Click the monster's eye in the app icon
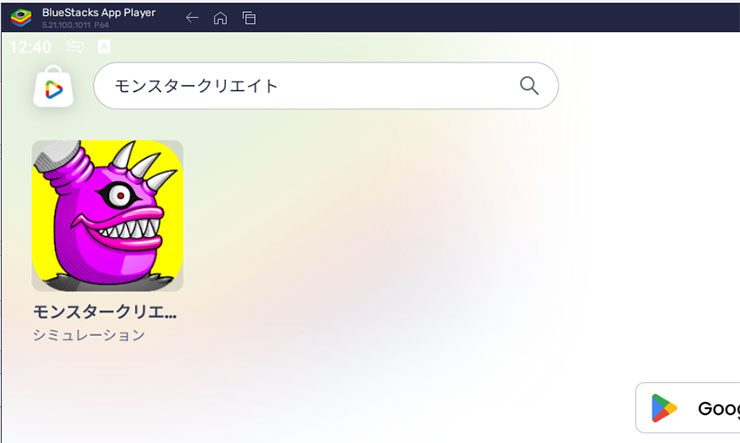 click(119, 195)
